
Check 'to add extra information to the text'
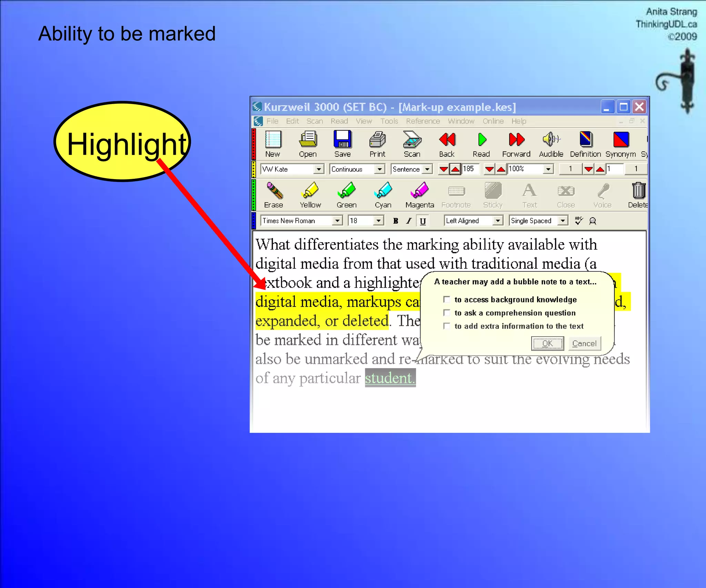(x=447, y=326)
